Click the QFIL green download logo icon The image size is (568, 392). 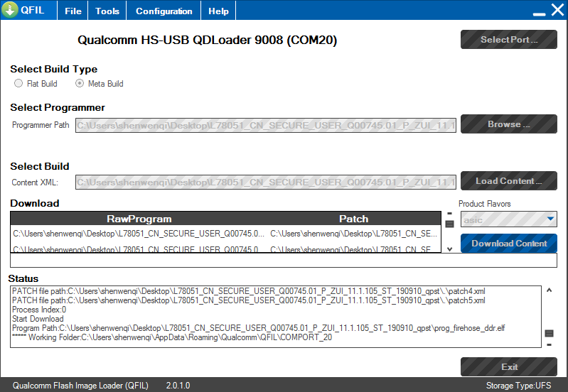10,10
